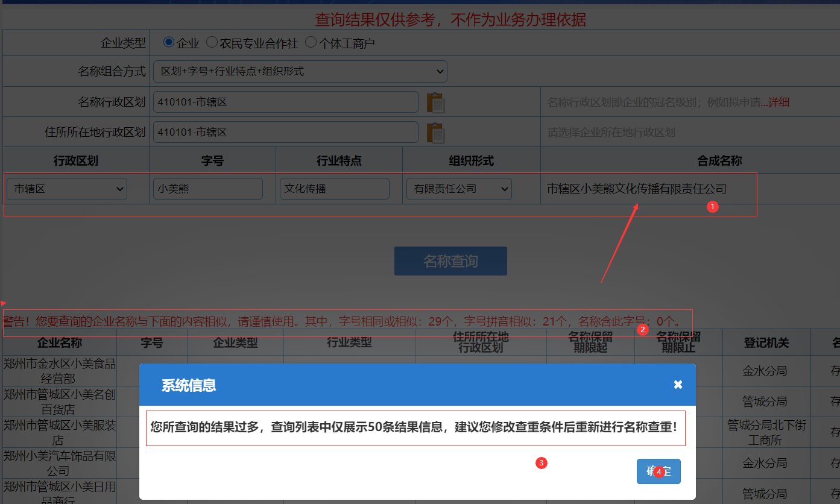Click the small arrow marker at left edge
The image size is (840, 504).
tap(3, 303)
